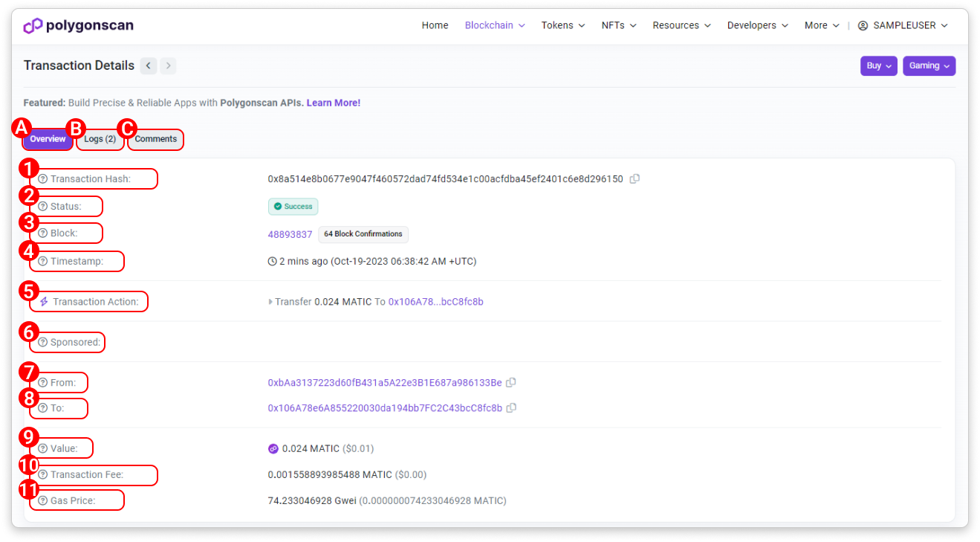Open the SAMPLEUSER account menu
Screen dimensions: 980x542
pos(903,25)
